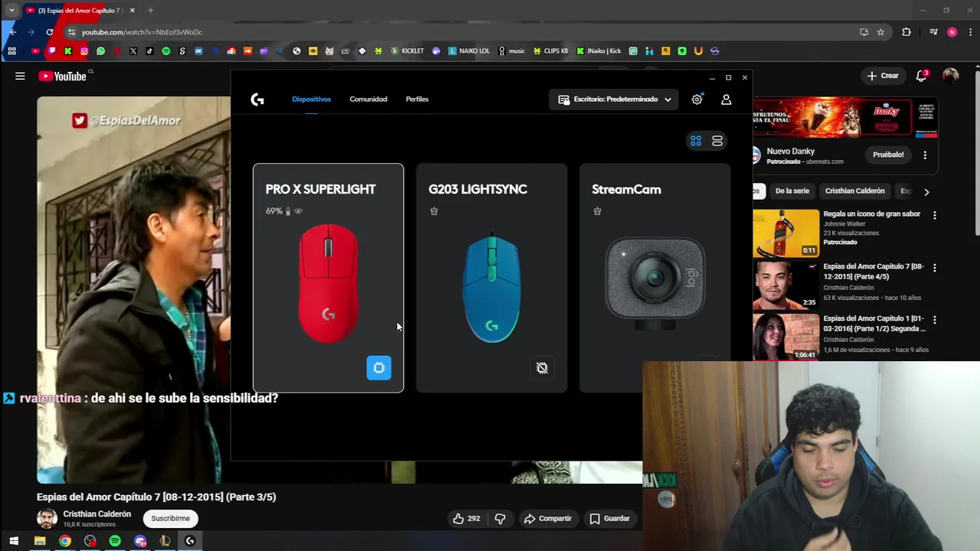Switch to Dispositivos tab in G HUB
The image size is (980, 551).
pos(311,99)
